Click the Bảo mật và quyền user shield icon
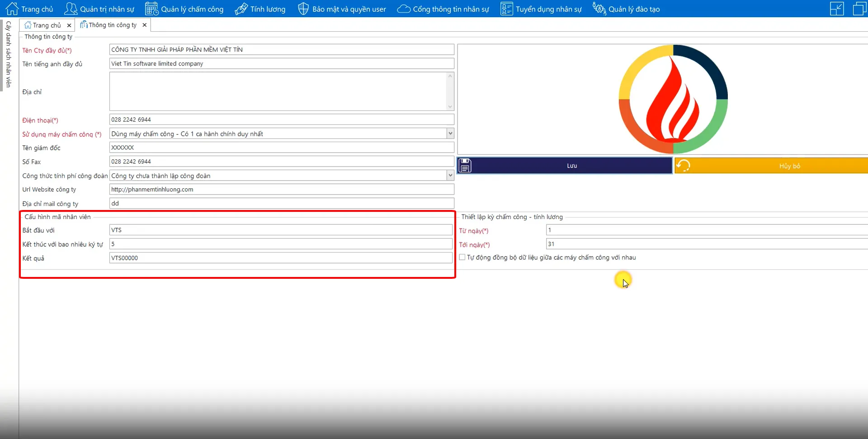This screenshot has width=868, height=439. click(x=303, y=9)
